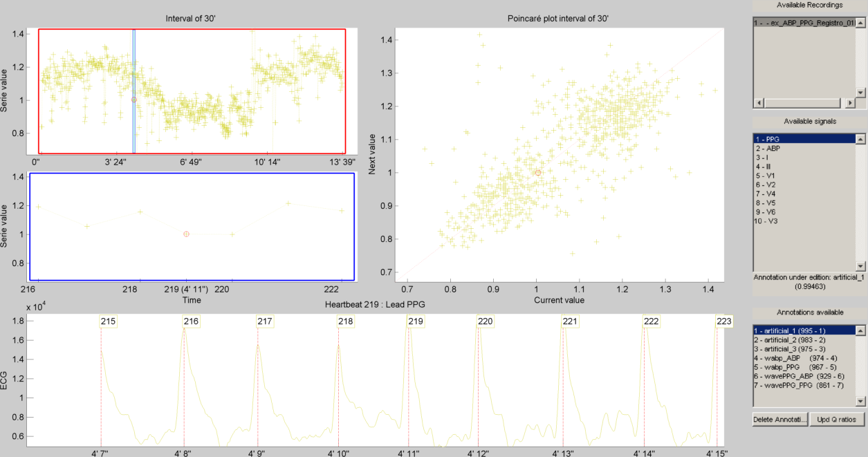Viewport: 868px width, 457px height.
Task: Click the red-circled point in the Poincaré plot
Action: 537,172
